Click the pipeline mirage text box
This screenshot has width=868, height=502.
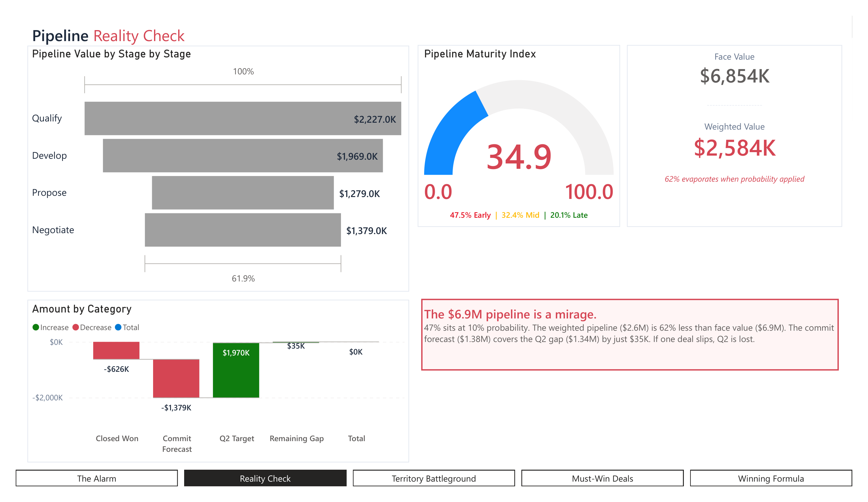click(x=630, y=334)
